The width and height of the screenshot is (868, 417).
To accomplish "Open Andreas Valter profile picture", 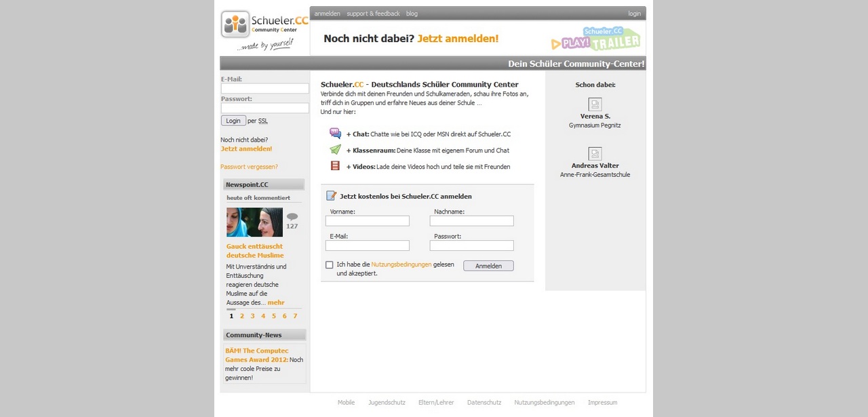I will (x=595, y=154).
